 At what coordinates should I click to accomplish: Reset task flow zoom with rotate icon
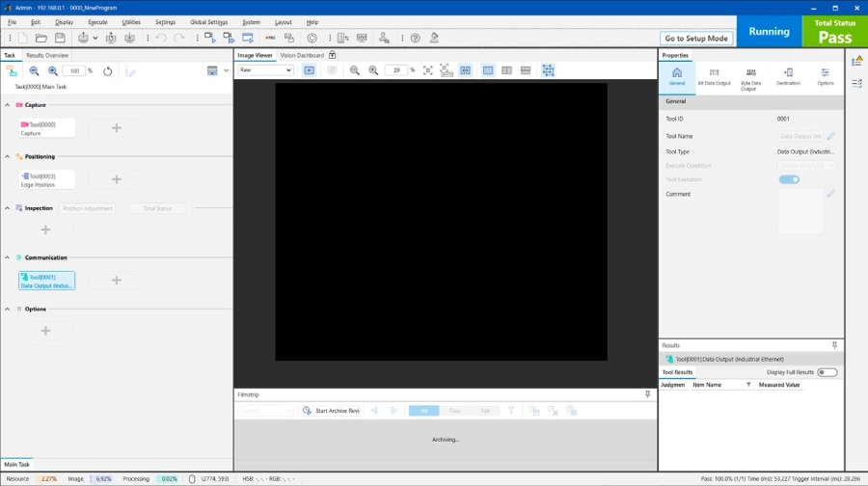pos(107,70)
